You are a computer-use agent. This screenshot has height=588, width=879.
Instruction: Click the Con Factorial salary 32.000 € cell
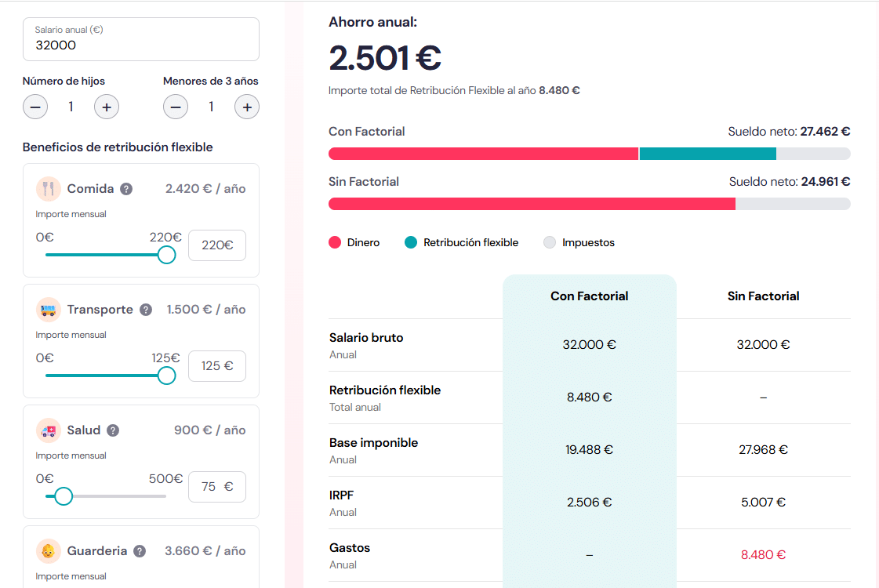tap(589, 345)
